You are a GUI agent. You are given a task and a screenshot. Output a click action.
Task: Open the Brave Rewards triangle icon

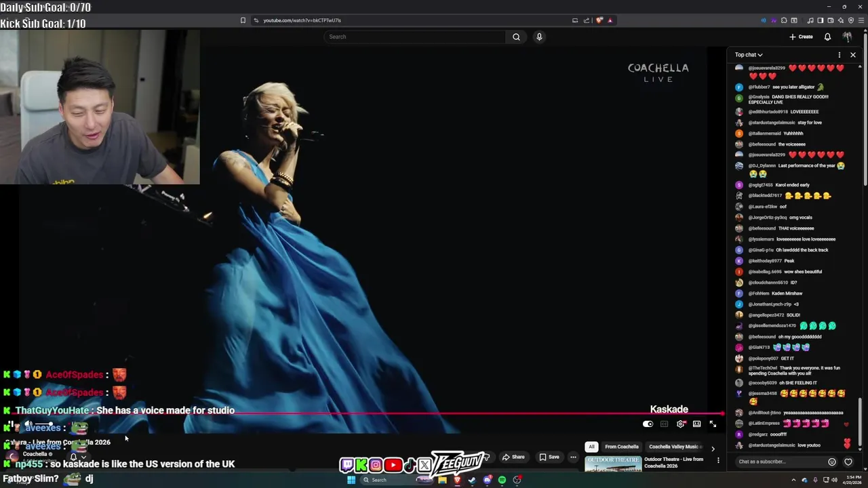click(x=610, y=20)
